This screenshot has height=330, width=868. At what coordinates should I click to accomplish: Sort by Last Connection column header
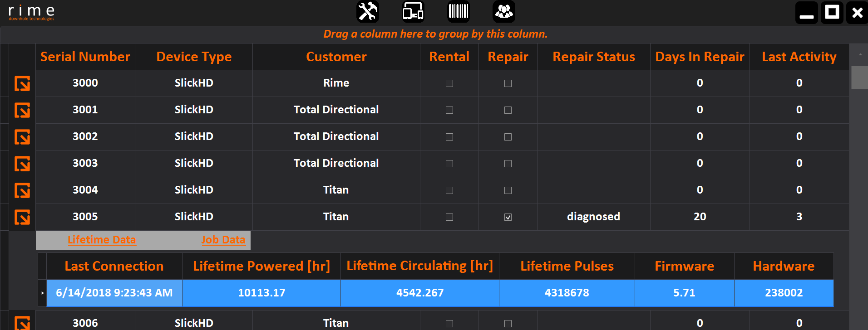coord(114,266)
